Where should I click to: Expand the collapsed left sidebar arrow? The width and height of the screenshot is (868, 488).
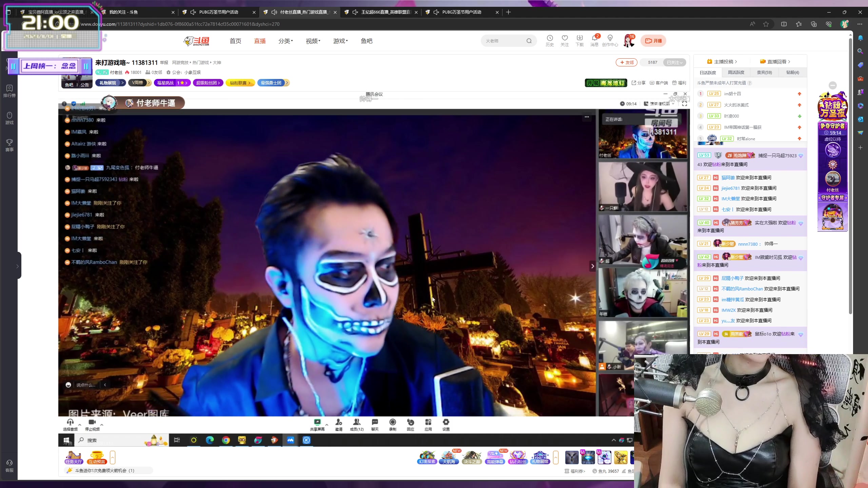pyautogui.click(x=18, y=266)
